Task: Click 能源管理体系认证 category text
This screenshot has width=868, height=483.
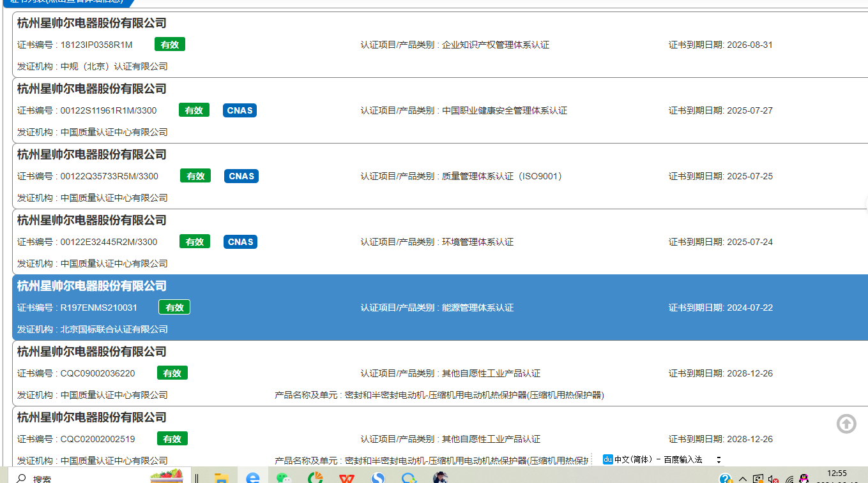Action: (478, 308)
